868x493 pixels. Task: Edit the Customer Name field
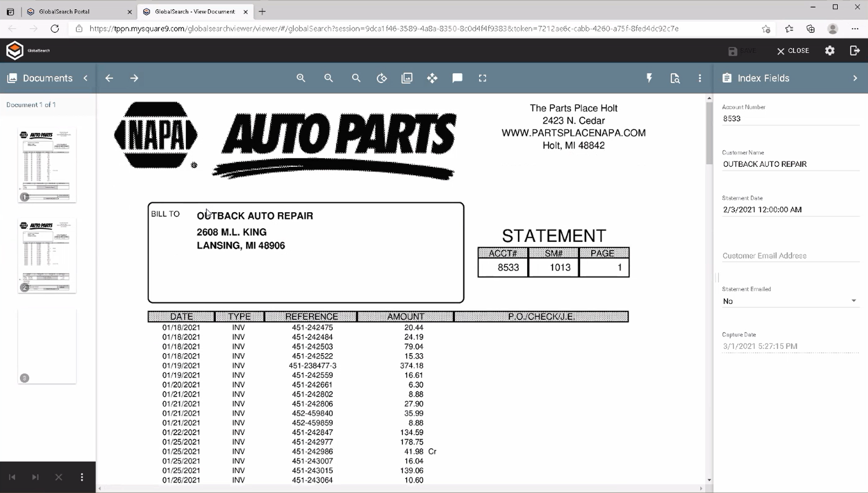[790, 164]
